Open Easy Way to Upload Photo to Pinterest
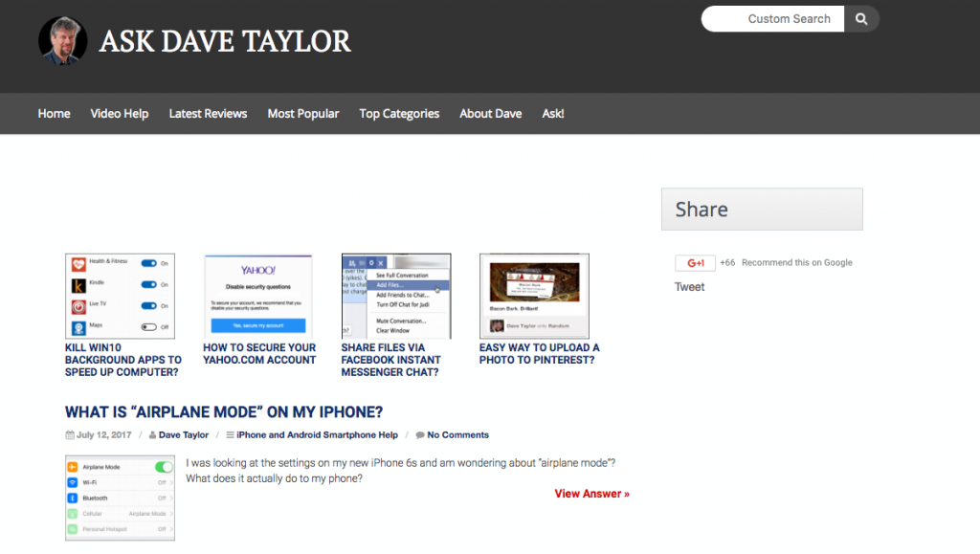This screenshot has width=980, height=554. [540, 353]
